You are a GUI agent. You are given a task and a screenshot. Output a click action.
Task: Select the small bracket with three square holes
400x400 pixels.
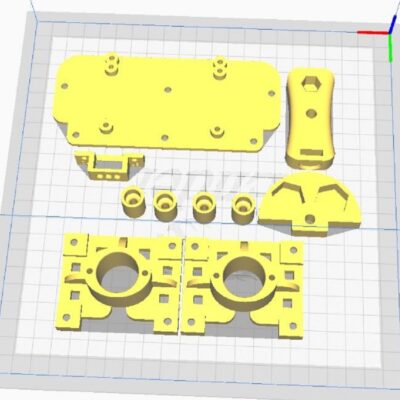(x=109, y=165)
